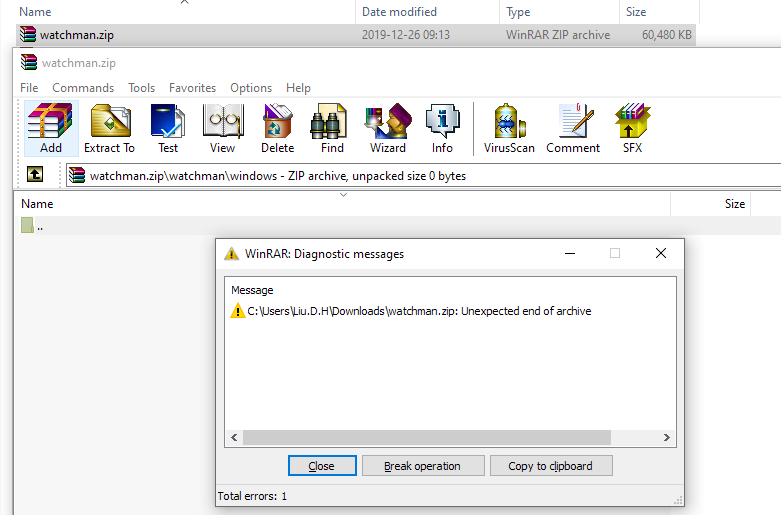This screenshot has width=781, height=515.
Task: Run the Test archive tool
Action: [168, 129]
